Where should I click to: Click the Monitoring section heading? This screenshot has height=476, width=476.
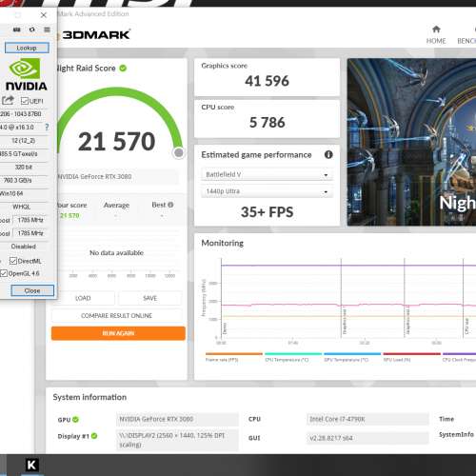pyautogui.click(x=223, y=243)
